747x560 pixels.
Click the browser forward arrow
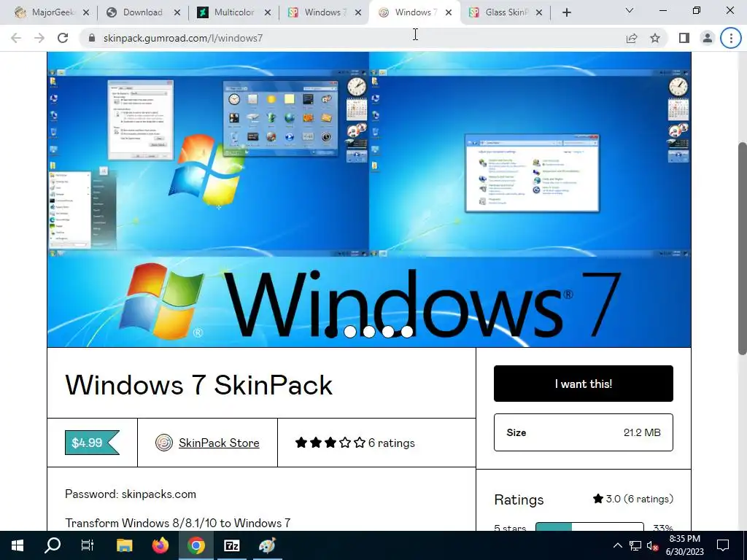tap(39, 38)
